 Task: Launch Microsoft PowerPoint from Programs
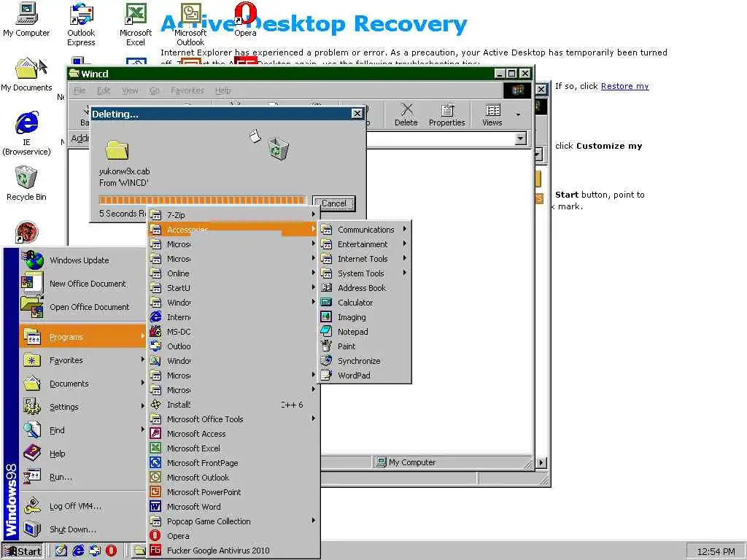[233, 492]
